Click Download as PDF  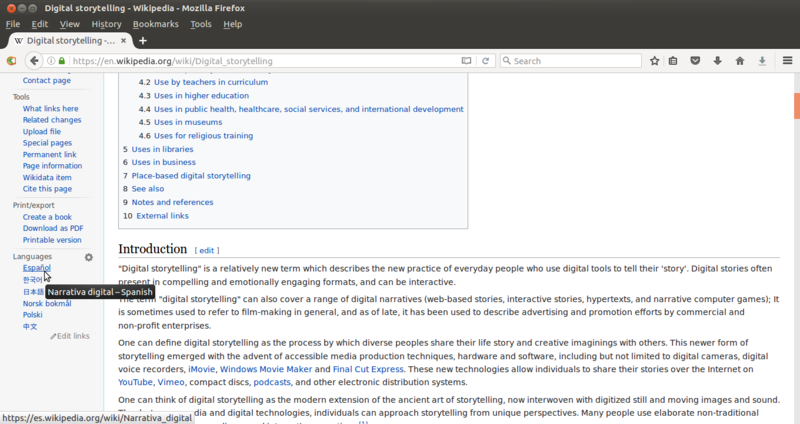pos(53,228)
